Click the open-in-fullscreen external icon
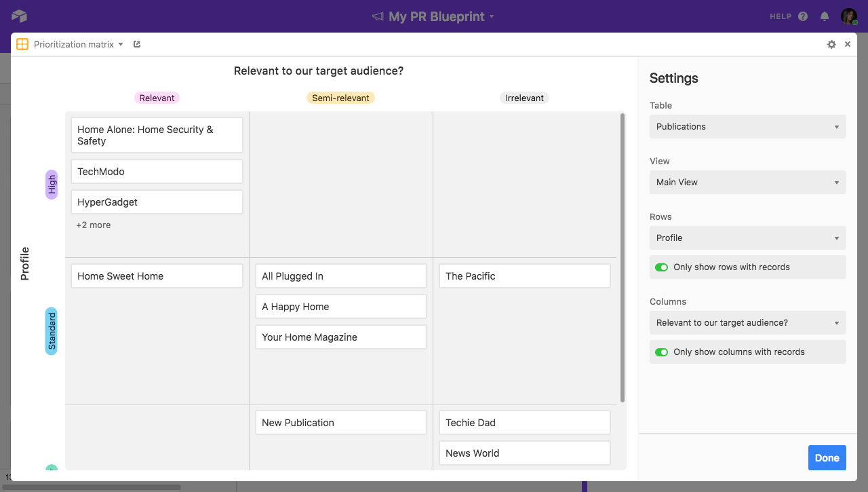Screen dimensions: 868x492 click(137, 44)
